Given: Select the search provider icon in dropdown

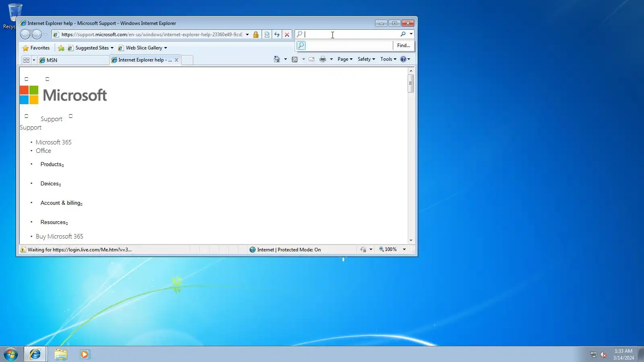Looking at the screenshot, I should click(x=301, y=45).
